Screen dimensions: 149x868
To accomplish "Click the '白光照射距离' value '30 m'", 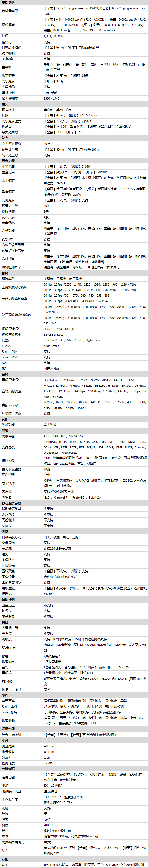I will point(47,144).
